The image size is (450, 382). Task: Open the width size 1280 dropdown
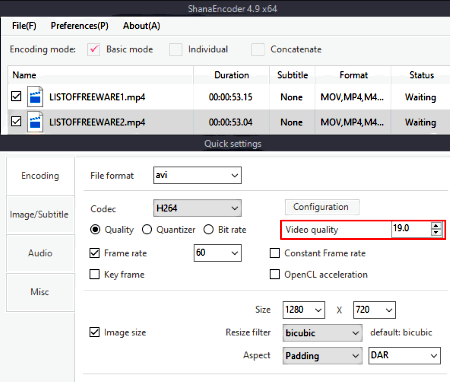[304, 310]
